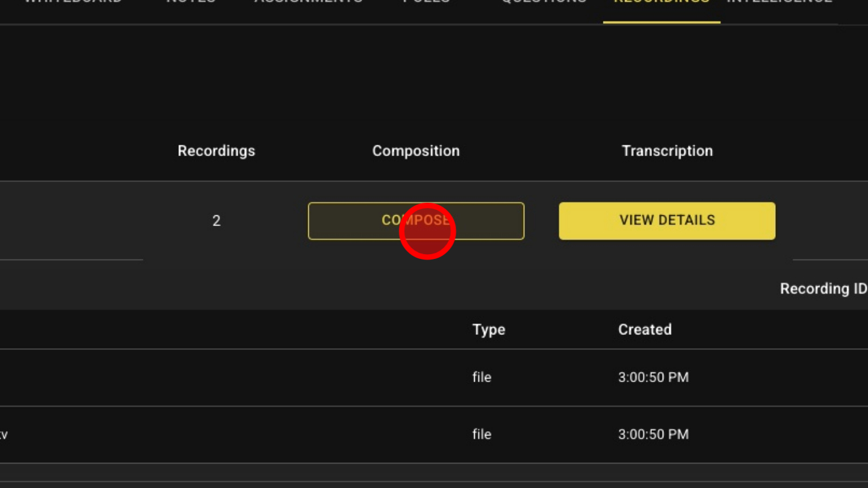Viewport: 868px width, 488px height.
Task: Click the Recording ID header
Action: tap(823, 289)
